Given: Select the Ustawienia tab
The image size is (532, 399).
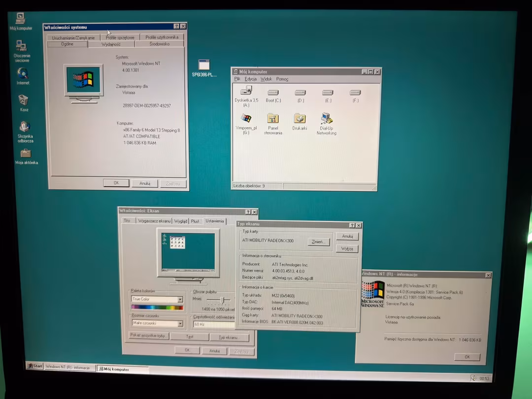Looking at the screenshot, I should click(214, 221).
